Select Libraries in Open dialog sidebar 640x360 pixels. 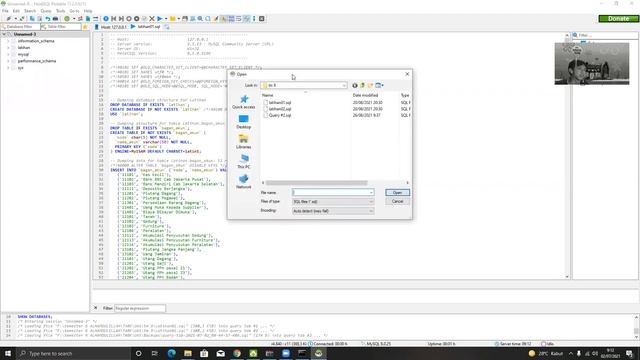coord(244,142)
